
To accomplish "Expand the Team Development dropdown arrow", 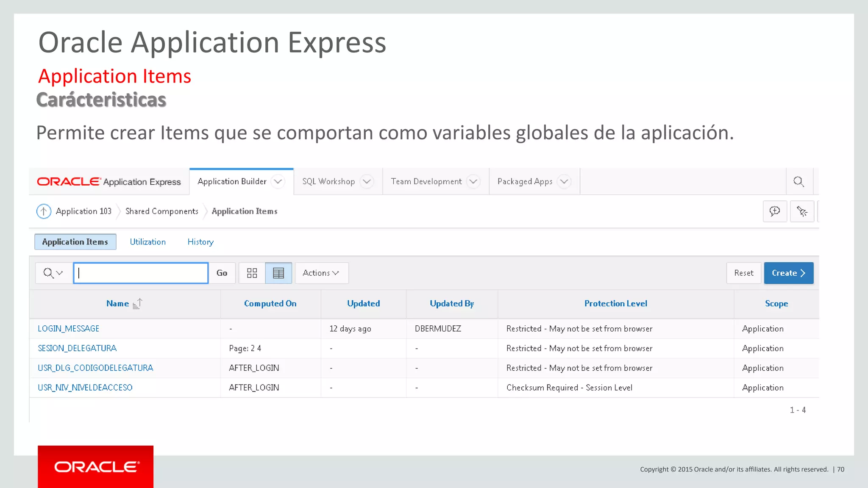I will 473,182.
